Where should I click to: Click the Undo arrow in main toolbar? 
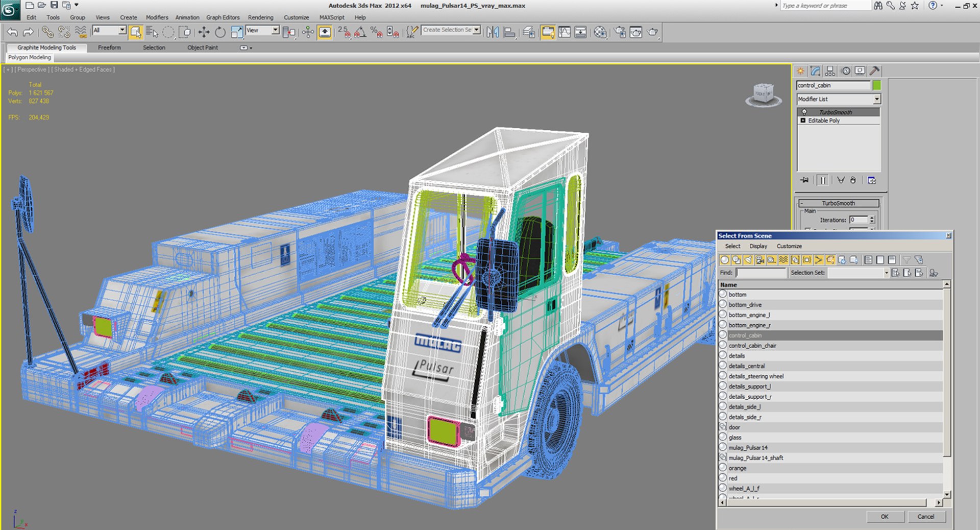click(12, 32)
